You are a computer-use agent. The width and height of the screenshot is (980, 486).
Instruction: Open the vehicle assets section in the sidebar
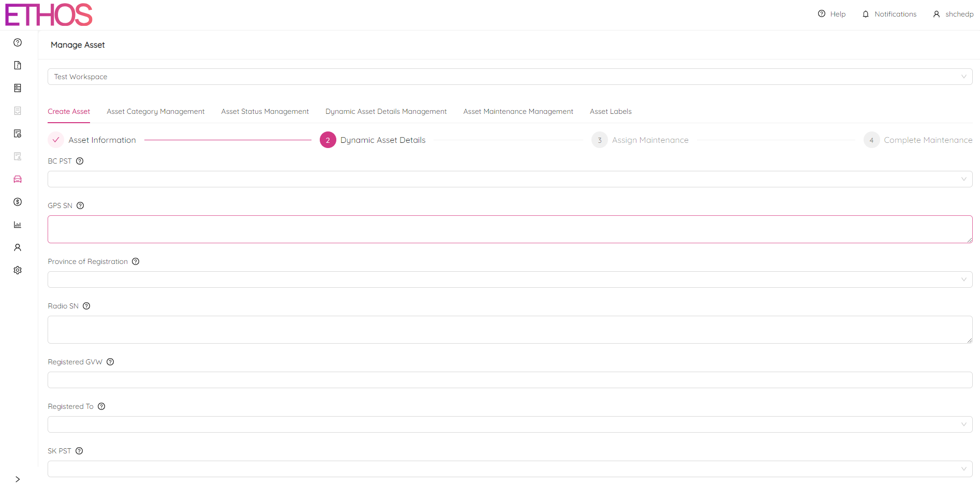pyautogui.click(x=18, y=179)
